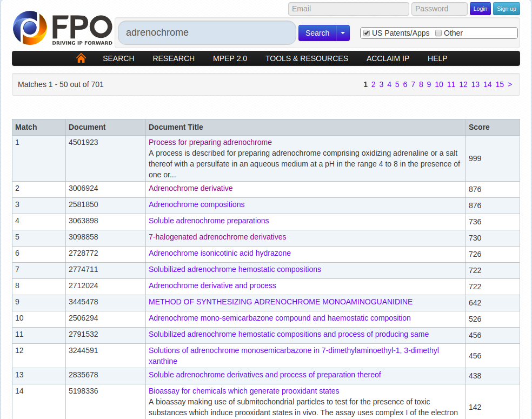This screenshot has width=532, height=419.
Task: Open 'Solutions of adrenochrome monosemicarbazone' link
Action: coord(294,356)
